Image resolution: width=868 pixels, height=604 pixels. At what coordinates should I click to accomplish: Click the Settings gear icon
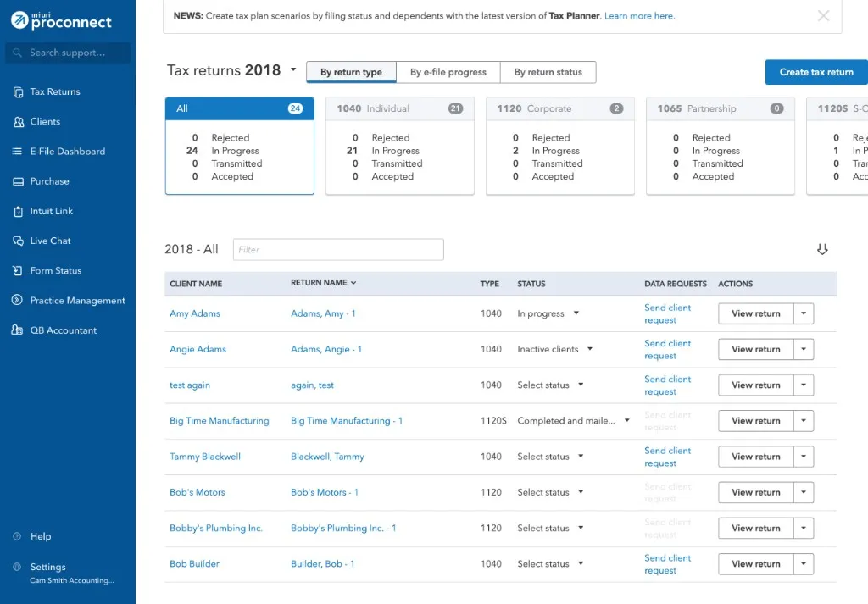tap(17, 567)
